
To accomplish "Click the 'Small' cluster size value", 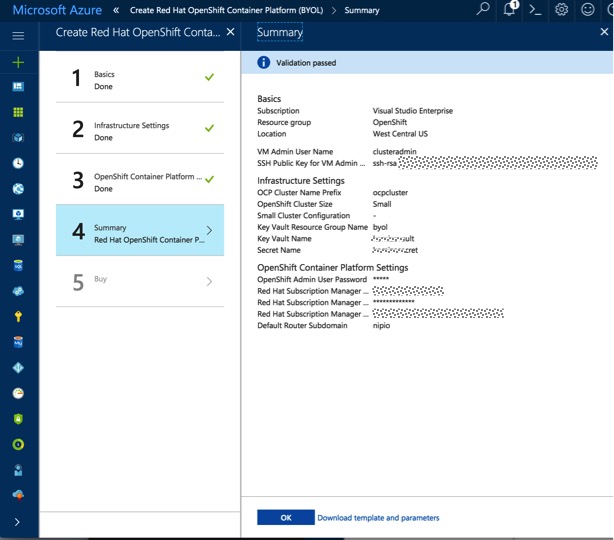I will click(x=382, y=204).
